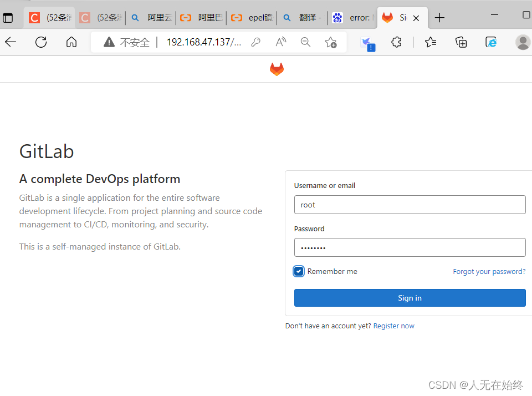Open the Favorites list icon
The width and height of the screenshot is (532, 396).
coord(431,42)
